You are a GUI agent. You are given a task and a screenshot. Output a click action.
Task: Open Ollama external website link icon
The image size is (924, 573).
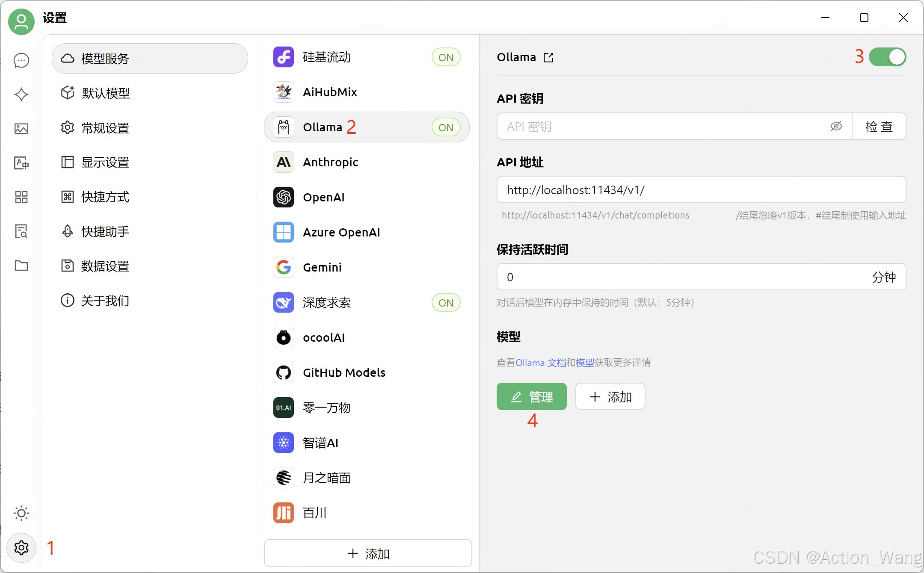pyautogui.click(x=548, y=57)
